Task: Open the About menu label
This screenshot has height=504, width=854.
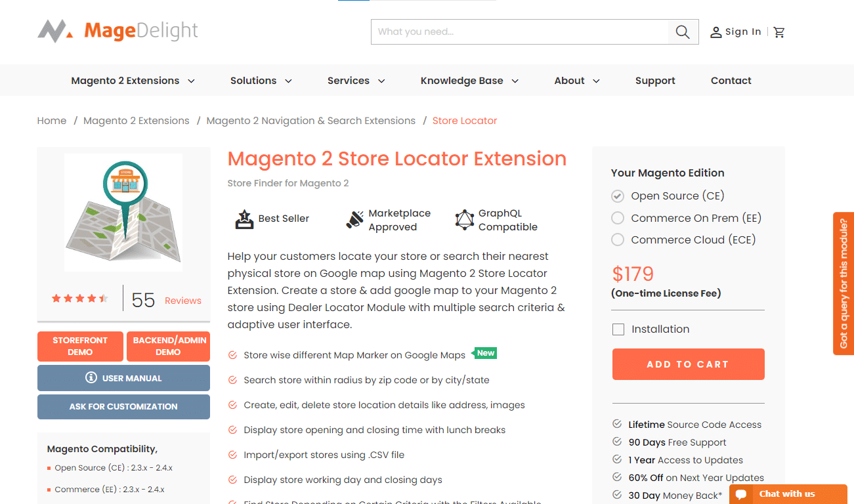Action: tap(569, 81)
